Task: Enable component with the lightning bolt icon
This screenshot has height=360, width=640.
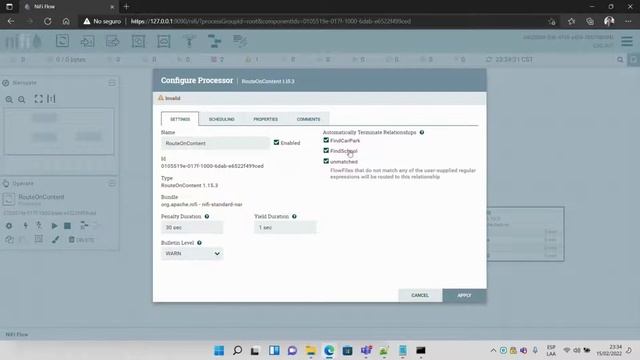Action: click(25, 225)
